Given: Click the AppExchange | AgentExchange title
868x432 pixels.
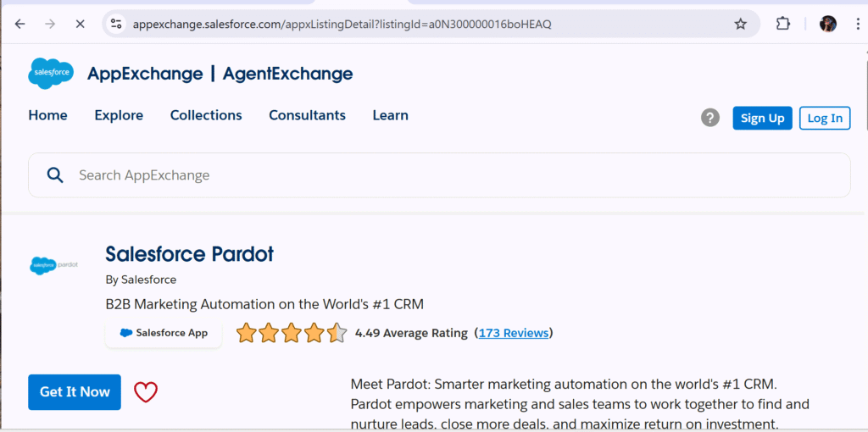Looking at the screenshot, I should pos(220,74).
